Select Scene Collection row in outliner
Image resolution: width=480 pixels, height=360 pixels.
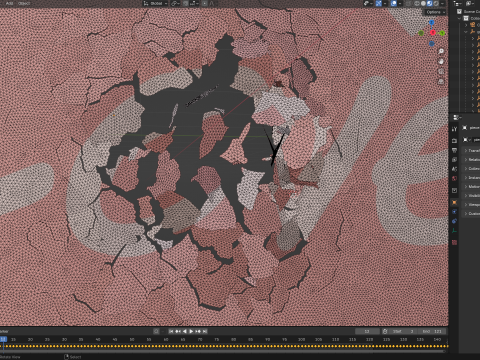(468, 11)
